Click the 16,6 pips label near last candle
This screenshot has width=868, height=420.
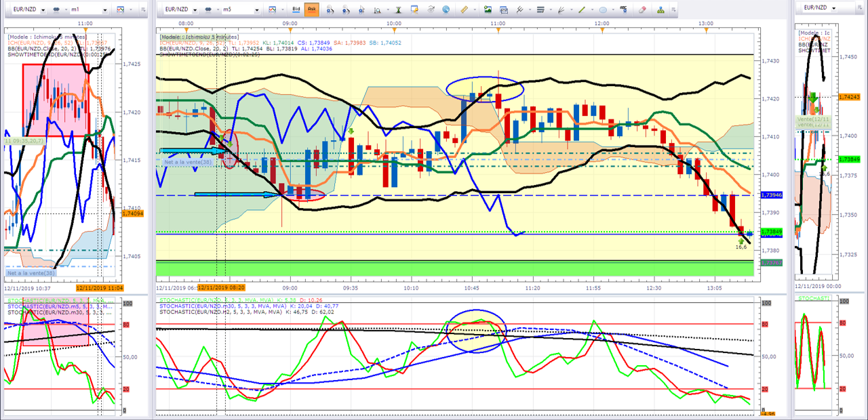coord(741,247)
